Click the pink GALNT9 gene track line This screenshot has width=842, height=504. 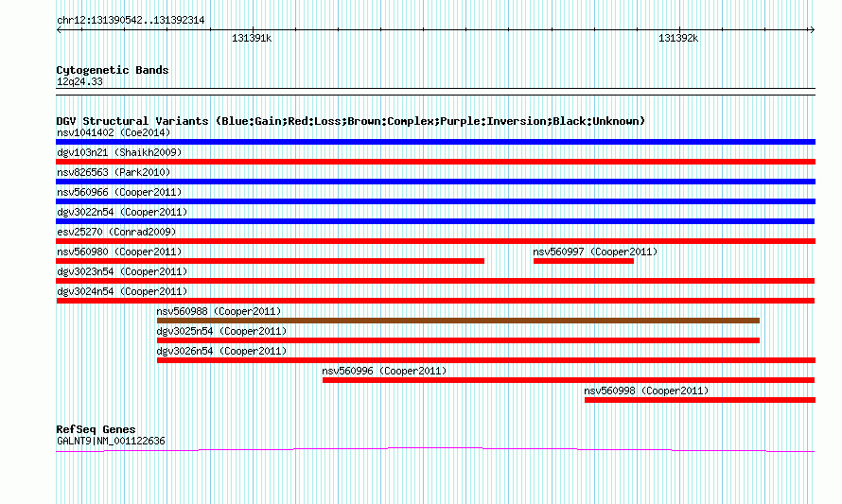coord(435,450)
